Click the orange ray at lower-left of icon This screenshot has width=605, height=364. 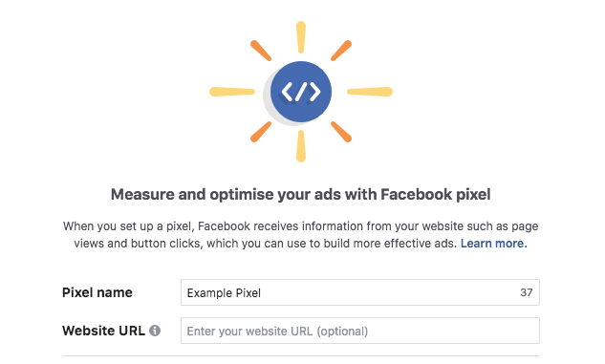tap(261, 132)
